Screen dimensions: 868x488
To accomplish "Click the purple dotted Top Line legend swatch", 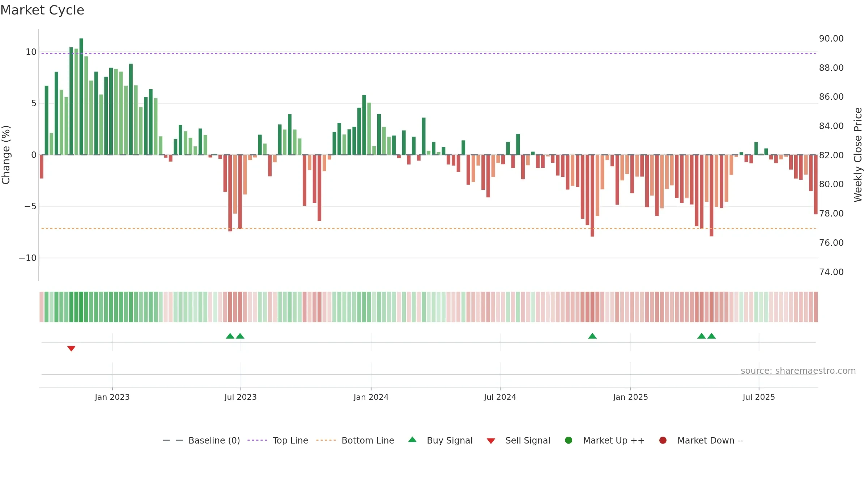I will (257, 440).
